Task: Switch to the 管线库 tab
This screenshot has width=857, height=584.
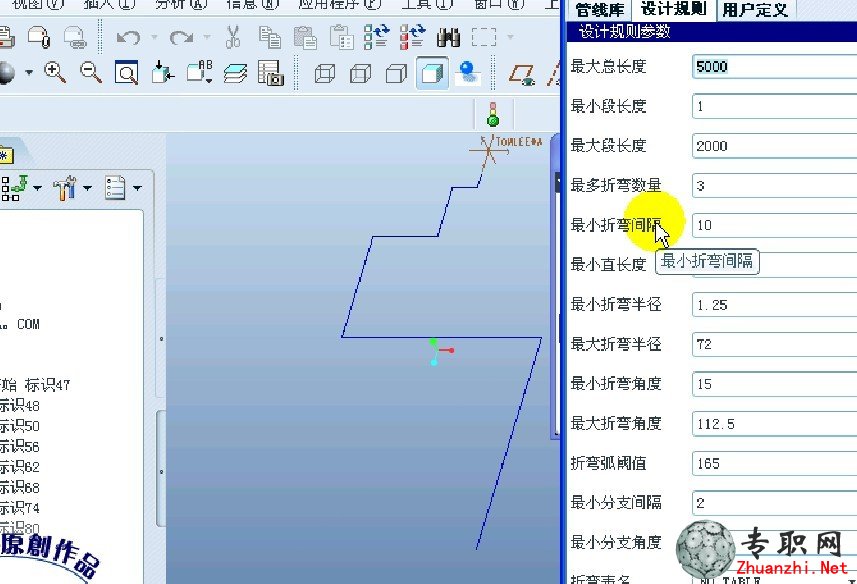Action: pyautogui.click(x=600, y=10)
